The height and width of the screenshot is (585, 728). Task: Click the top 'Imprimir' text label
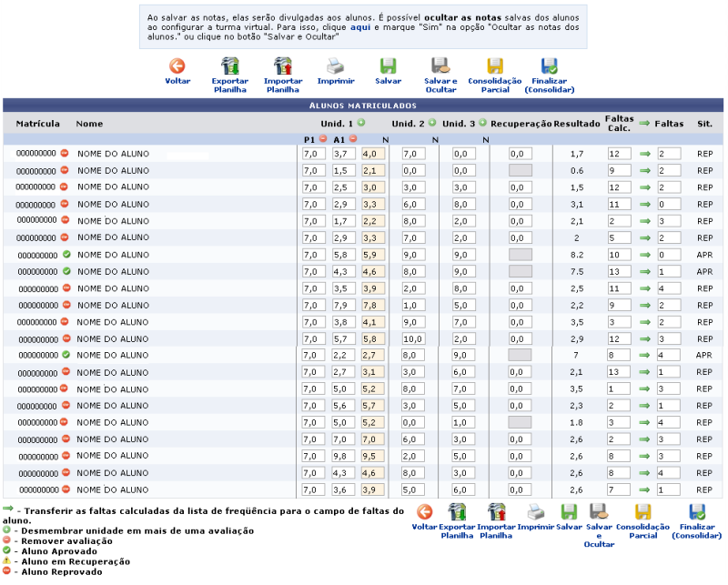point(336,81)
